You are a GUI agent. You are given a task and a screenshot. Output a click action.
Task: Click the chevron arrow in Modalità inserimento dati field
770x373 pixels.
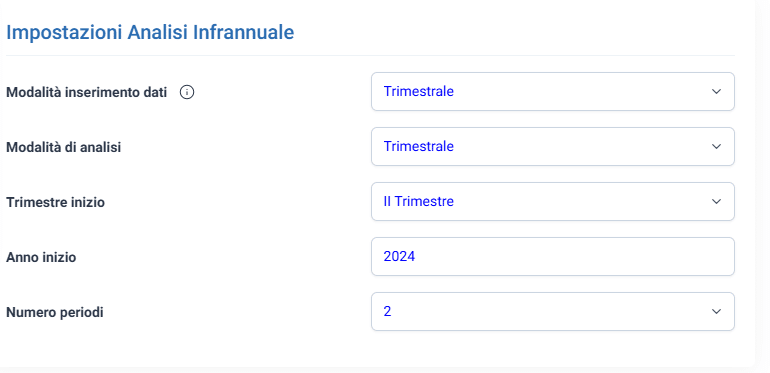point(716,92)
